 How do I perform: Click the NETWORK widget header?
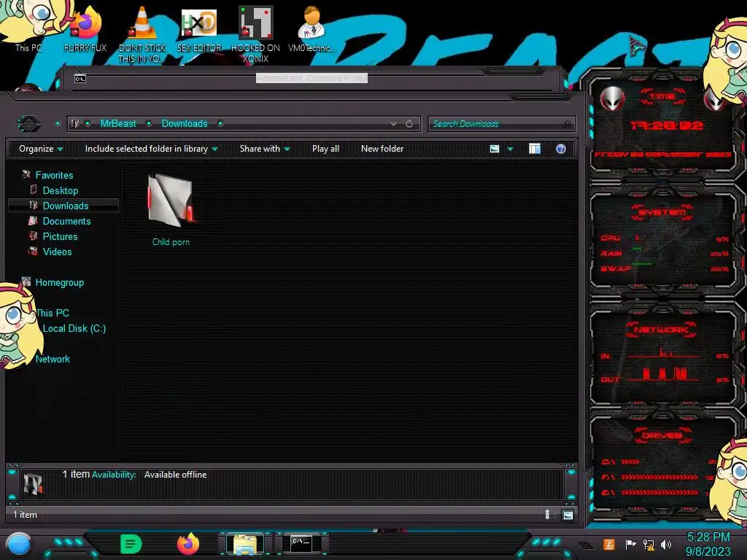(661, 330)
